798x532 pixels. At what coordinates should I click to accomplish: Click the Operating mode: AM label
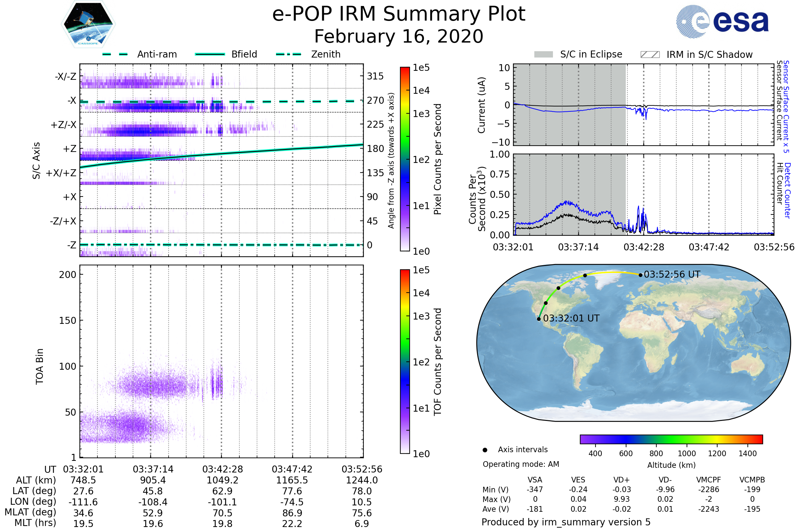(521, 464)
